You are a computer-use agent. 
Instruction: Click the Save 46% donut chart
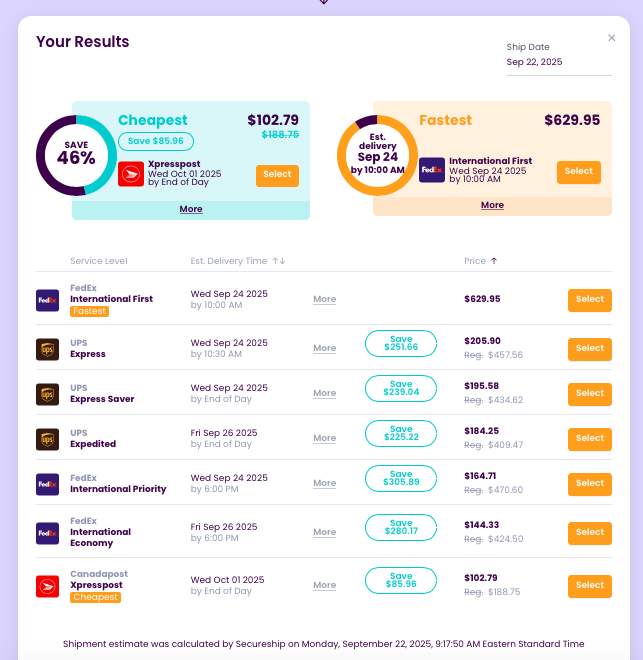pyautogui.click(x=76, y=156)
